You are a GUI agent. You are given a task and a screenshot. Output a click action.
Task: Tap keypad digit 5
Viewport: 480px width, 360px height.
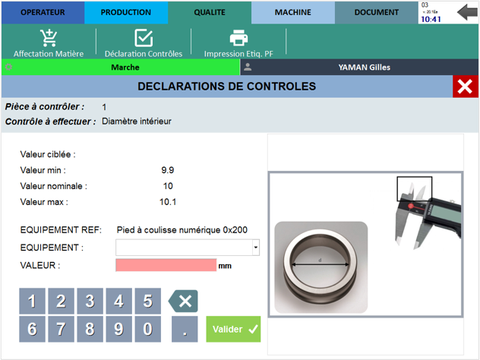[148, 301]
